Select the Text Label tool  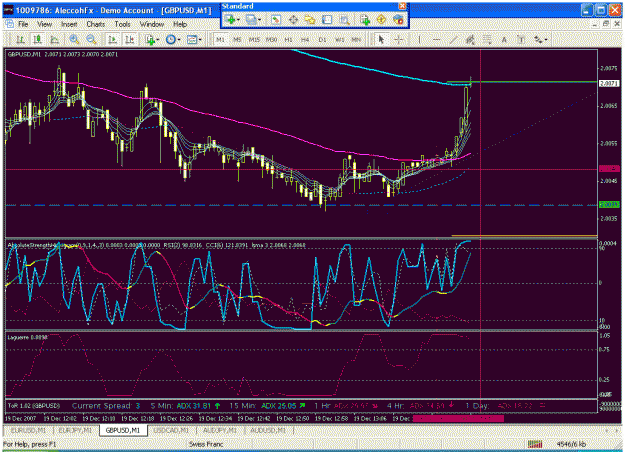(x=521, y=39)
